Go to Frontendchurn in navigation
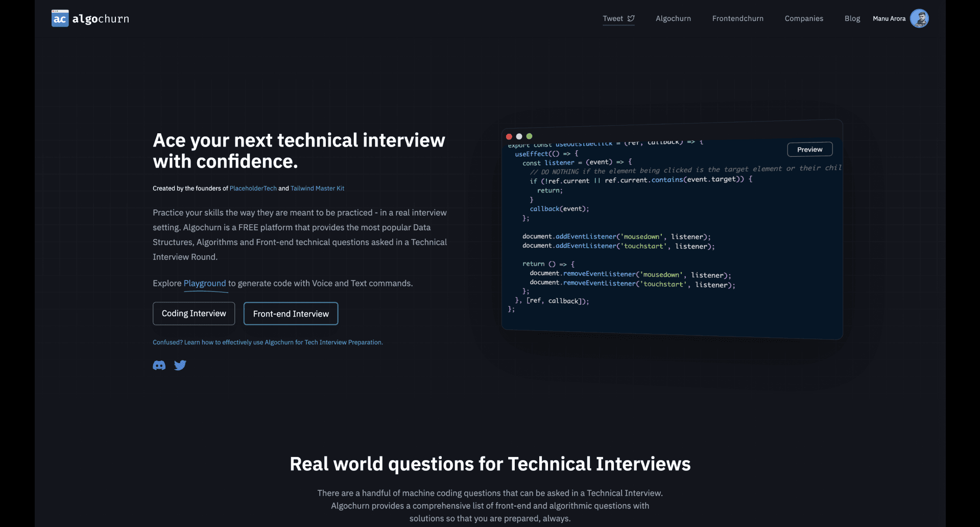 coord(737,18)
